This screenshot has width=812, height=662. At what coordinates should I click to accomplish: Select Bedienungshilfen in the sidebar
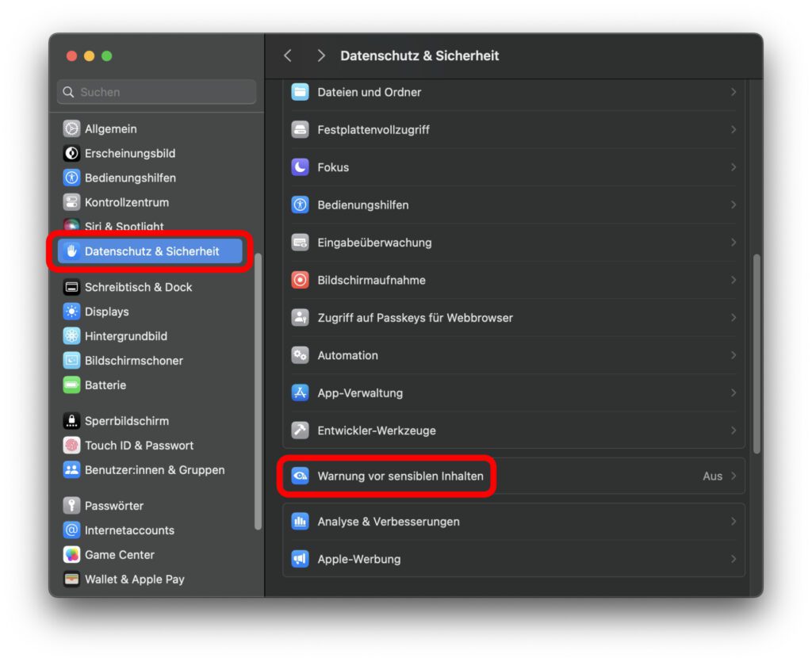tap(119, 178)
